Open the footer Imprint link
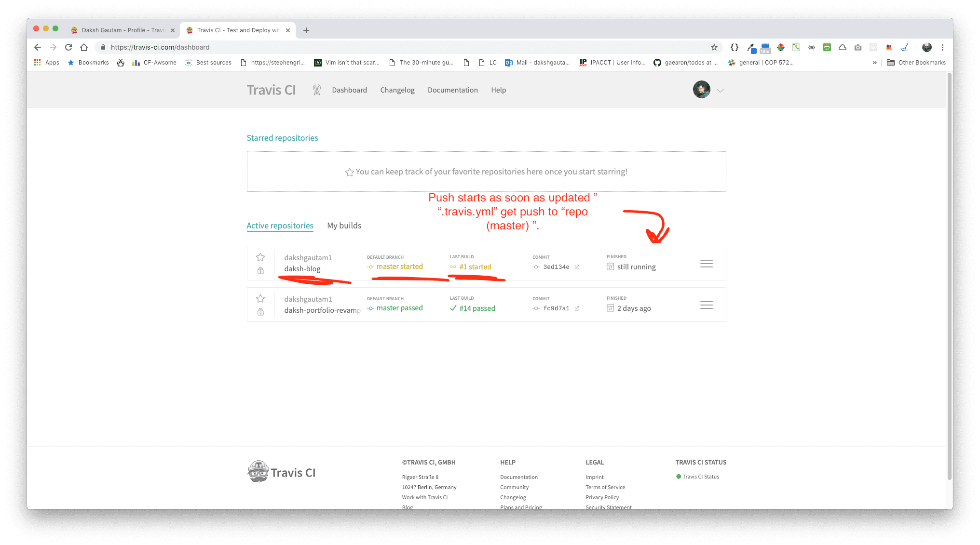980x545 pixels. click(594, 477)
